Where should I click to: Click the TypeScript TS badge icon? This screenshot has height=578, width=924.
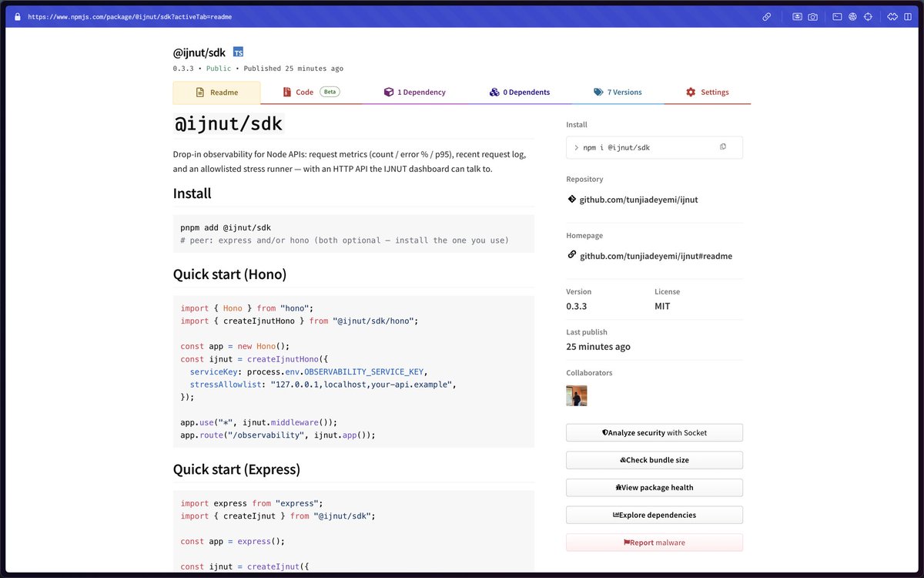click(239, 52)
